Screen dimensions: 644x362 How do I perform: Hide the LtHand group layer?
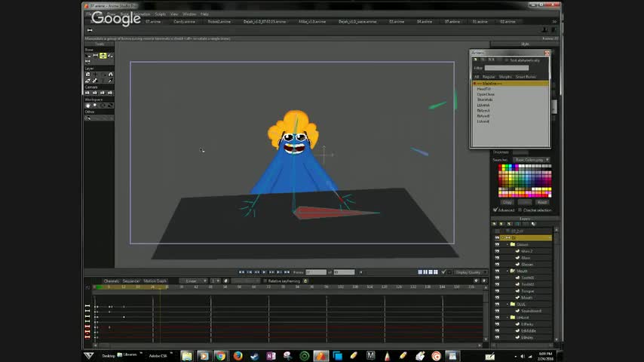point(497,318)
